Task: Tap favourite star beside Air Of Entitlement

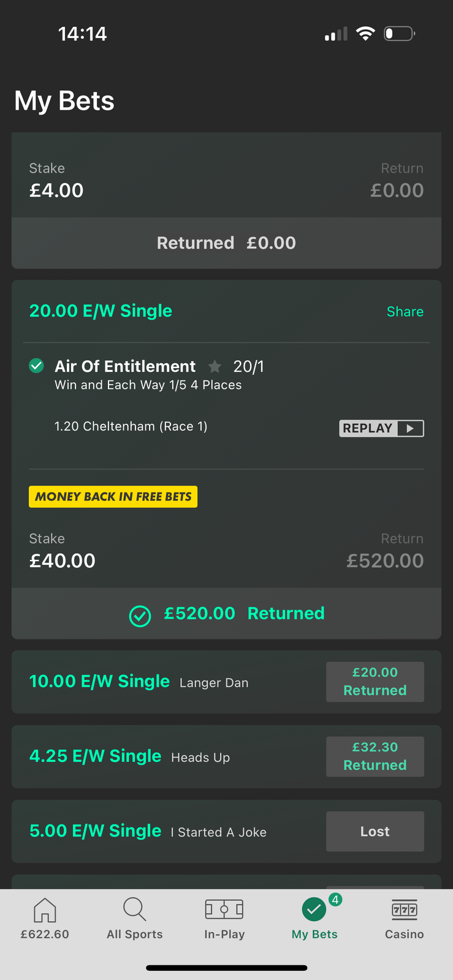Action: [x=215, y=367]
